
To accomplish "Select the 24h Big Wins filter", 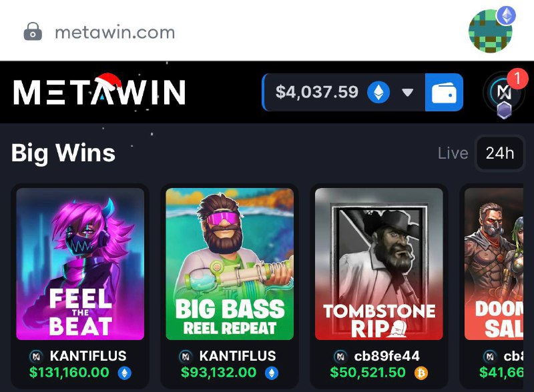I will click(x=499, y=153).
